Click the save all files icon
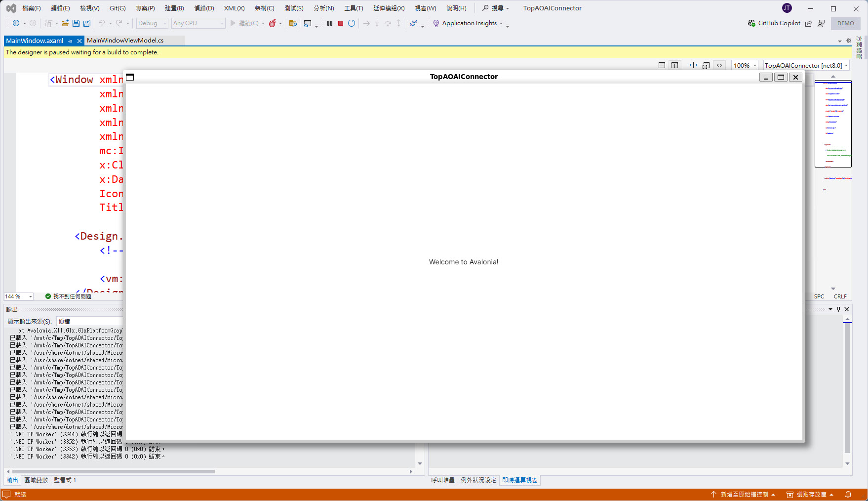 (x=87, y=23)
